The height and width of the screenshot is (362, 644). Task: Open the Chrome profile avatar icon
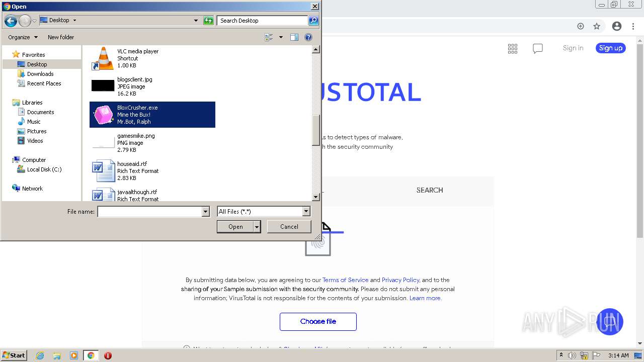pyautogui.click(x=617, y=26)
